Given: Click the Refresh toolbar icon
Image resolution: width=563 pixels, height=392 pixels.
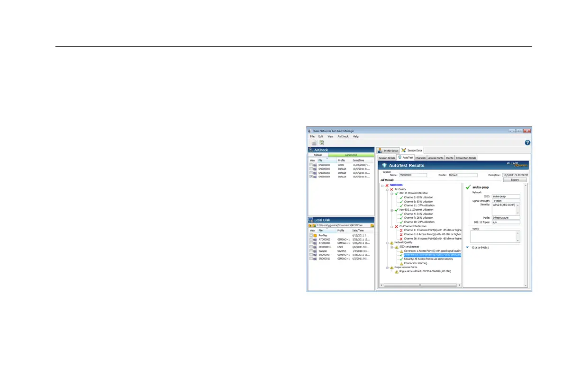Looking at the screenshot, I should click(x=322, y=143).
